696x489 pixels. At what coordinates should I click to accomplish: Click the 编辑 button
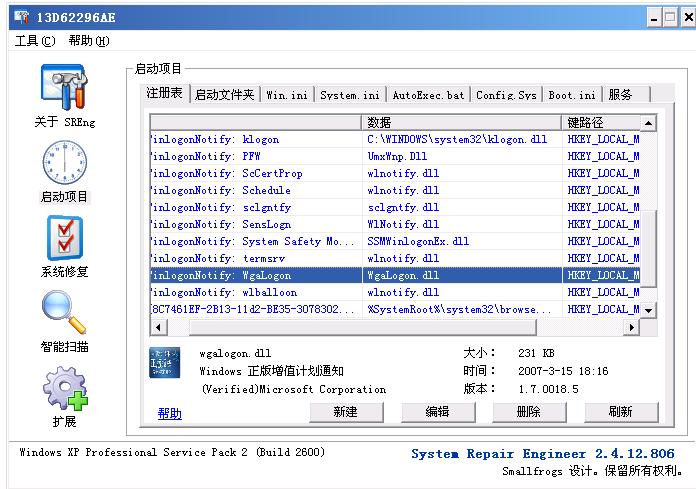point(438,412)
